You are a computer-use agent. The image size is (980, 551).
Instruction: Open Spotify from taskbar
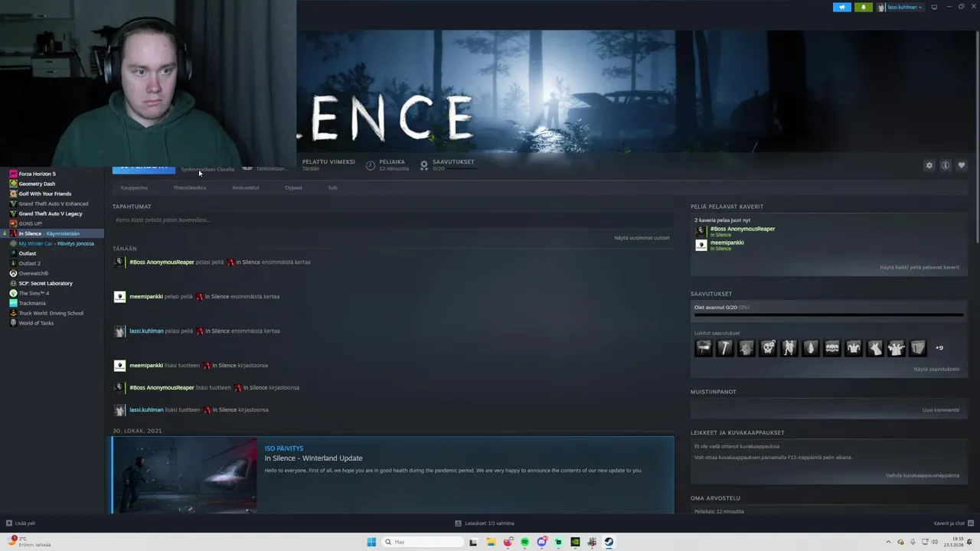click(x=524, y=542)
